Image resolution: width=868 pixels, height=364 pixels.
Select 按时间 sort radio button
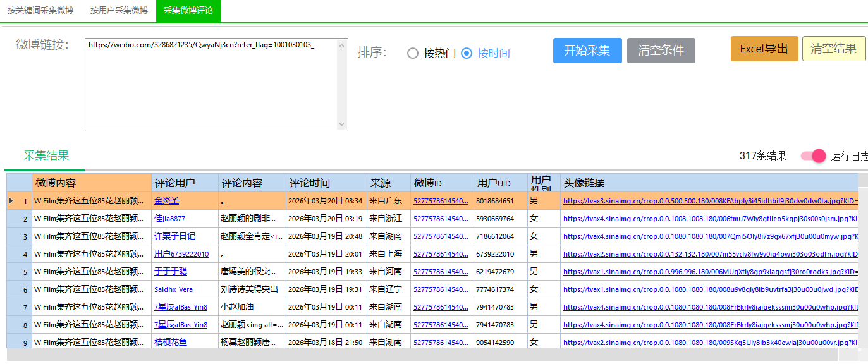(467, 54)
